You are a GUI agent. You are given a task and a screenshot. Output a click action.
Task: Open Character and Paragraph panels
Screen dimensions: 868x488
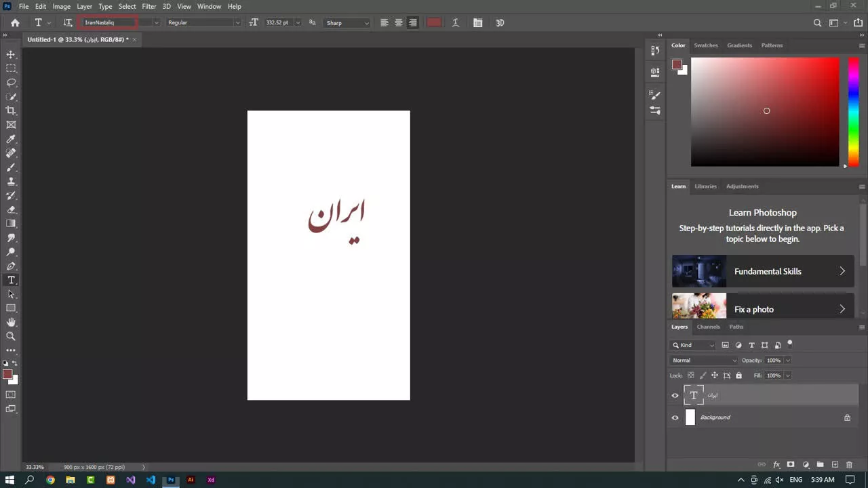point(478,22)
